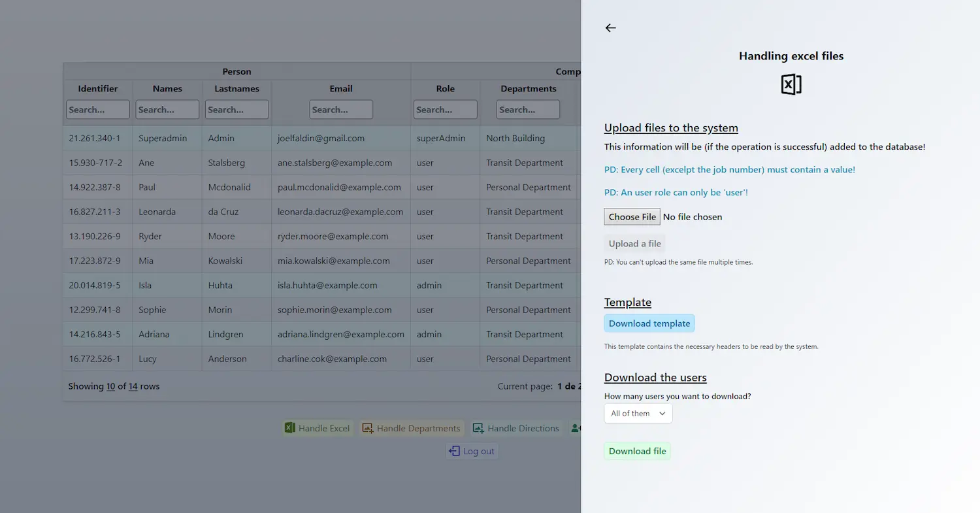Click the Identifier search field
The width and height of the screenshot is (980, 513).
[x=97, y=109]
